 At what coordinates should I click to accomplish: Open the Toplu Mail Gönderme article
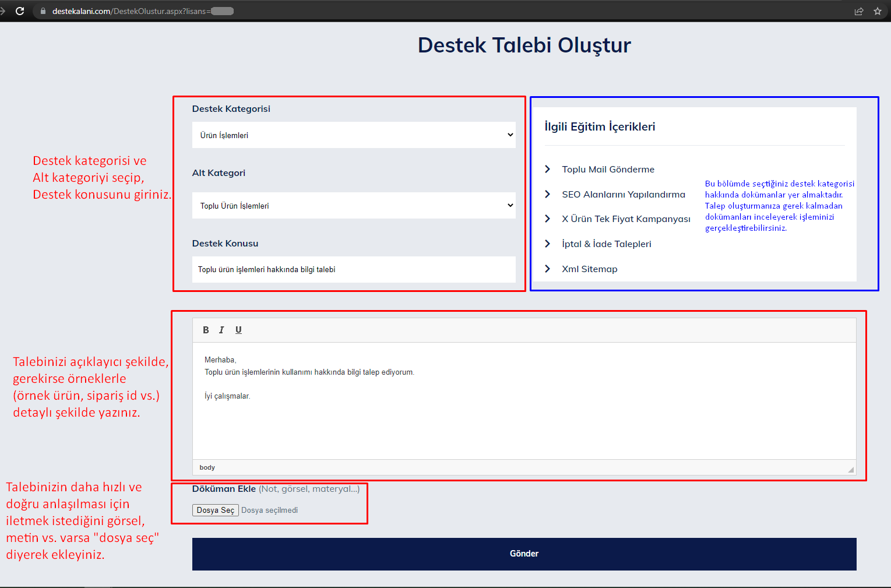tap(608, 169)
